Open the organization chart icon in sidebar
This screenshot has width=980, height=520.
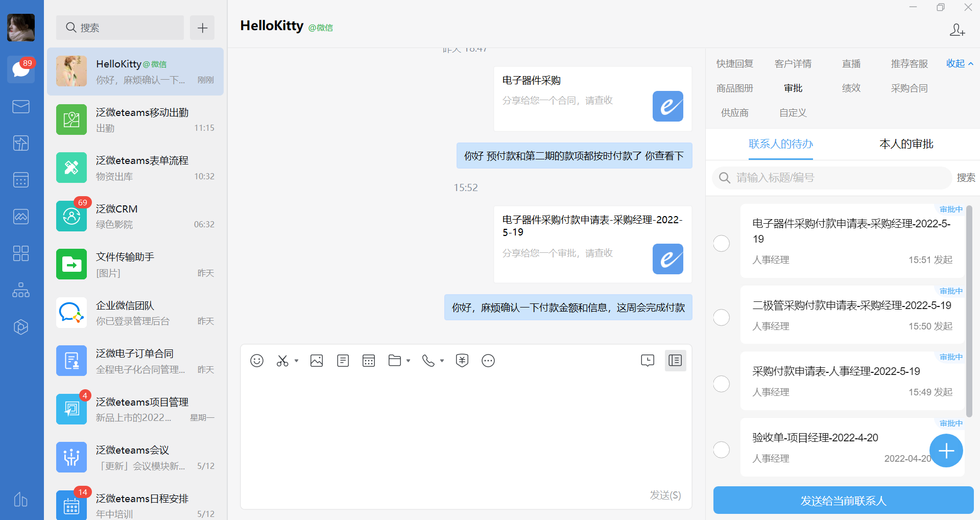(x=21, y=290)
